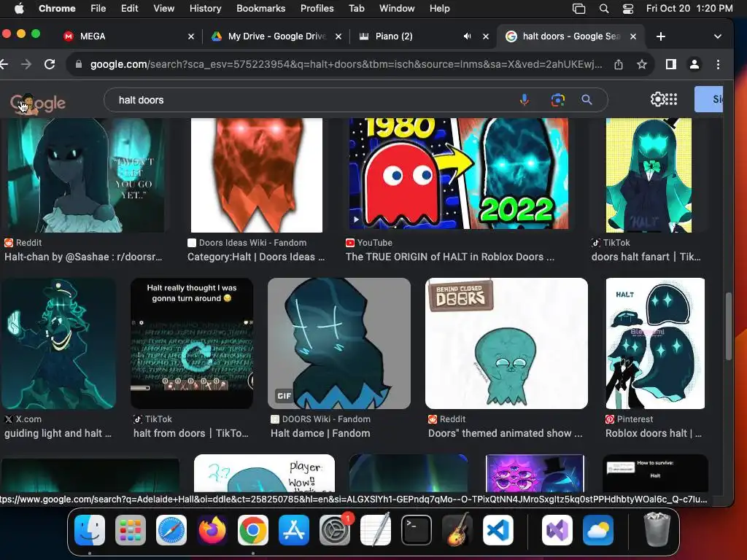Click the page vertical scrollbar
747x560 pixels.
[729, 326]
